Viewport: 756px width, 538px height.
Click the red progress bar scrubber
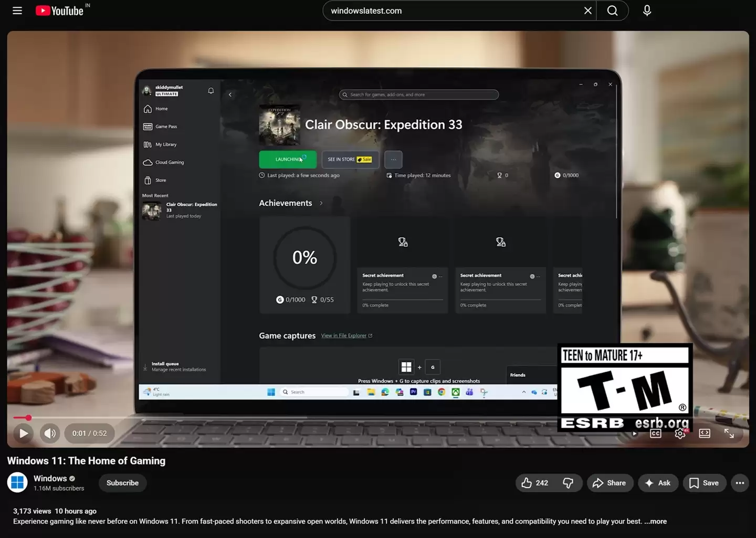tap(28, 418)
